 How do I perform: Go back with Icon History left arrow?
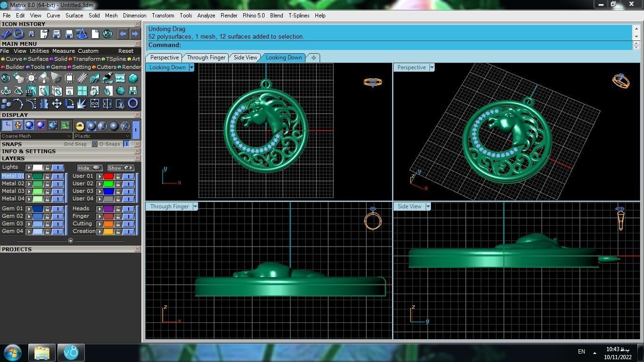click(x=123, y=34)
